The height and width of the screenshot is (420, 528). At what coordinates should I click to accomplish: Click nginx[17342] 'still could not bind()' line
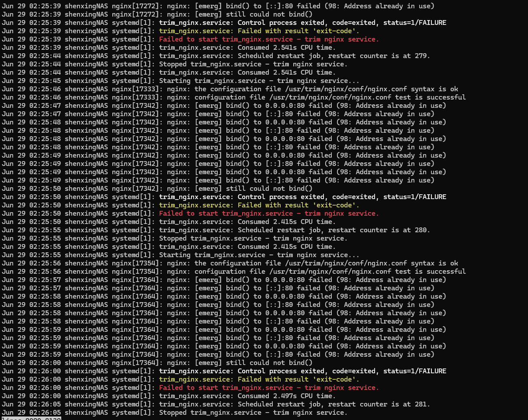point(157,189)
